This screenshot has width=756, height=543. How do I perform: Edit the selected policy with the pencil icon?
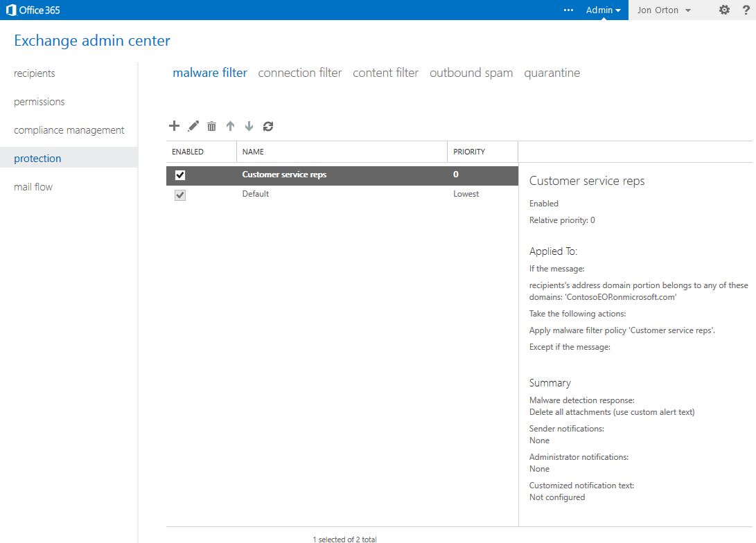tap(193, 126)
